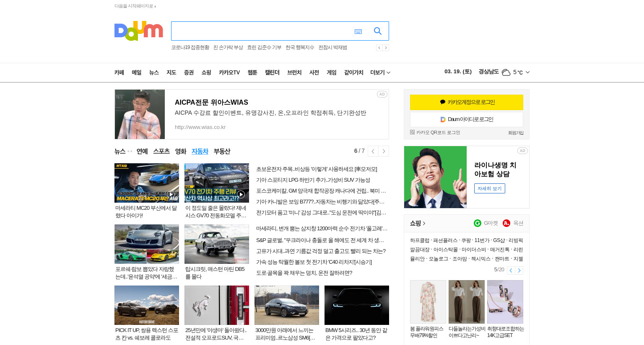Click the magnifier search button
Image resolution: width=644 pixels, height=345 pixels.
tap(378, 31)
